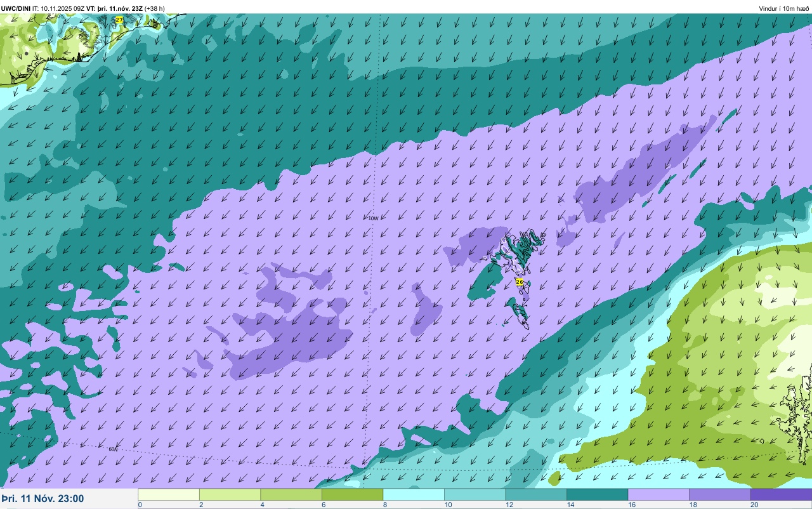The image size is (812, 509).
Task: Select the 12–14 teal legend swatch
Action: point(536,494)
